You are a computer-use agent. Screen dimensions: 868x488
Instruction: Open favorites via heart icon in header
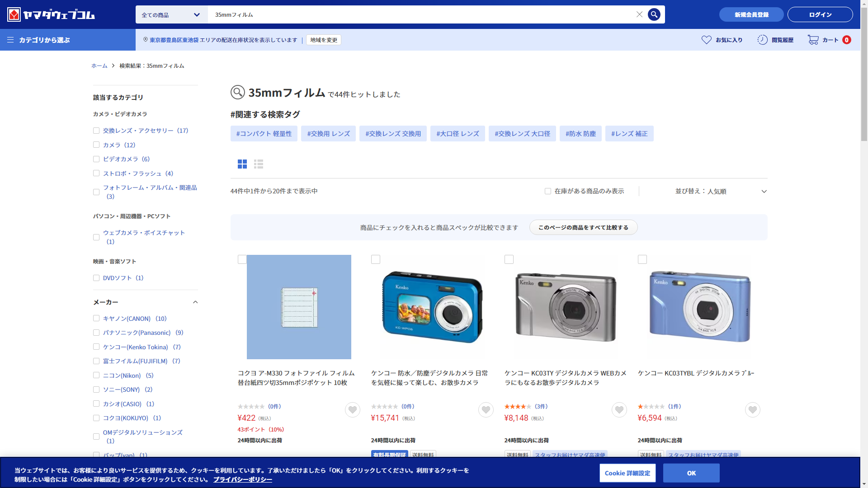[706, 40]
